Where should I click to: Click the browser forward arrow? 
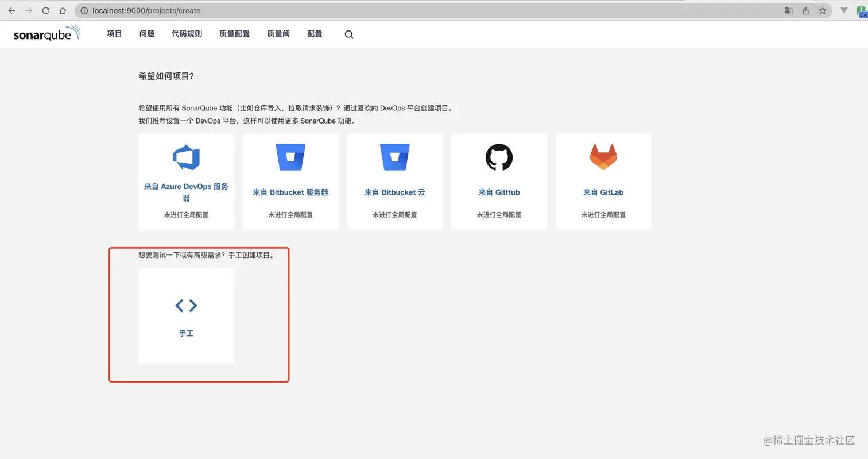[x=29, y=10]
